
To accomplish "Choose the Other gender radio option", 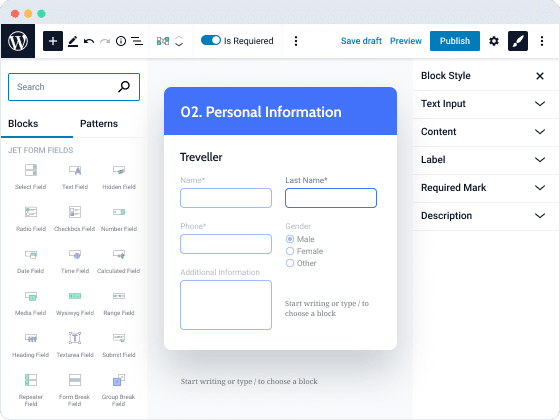I will tap(290, 263).
